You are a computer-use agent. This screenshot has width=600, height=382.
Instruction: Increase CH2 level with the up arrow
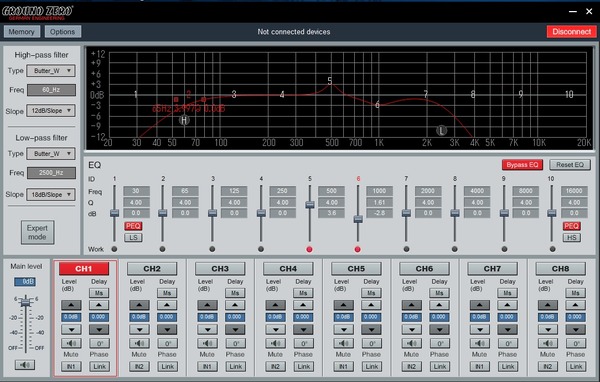pos(139,305)
